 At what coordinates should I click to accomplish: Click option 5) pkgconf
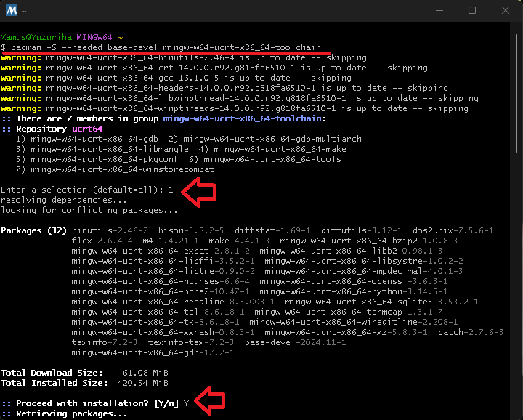click(97, 159)
